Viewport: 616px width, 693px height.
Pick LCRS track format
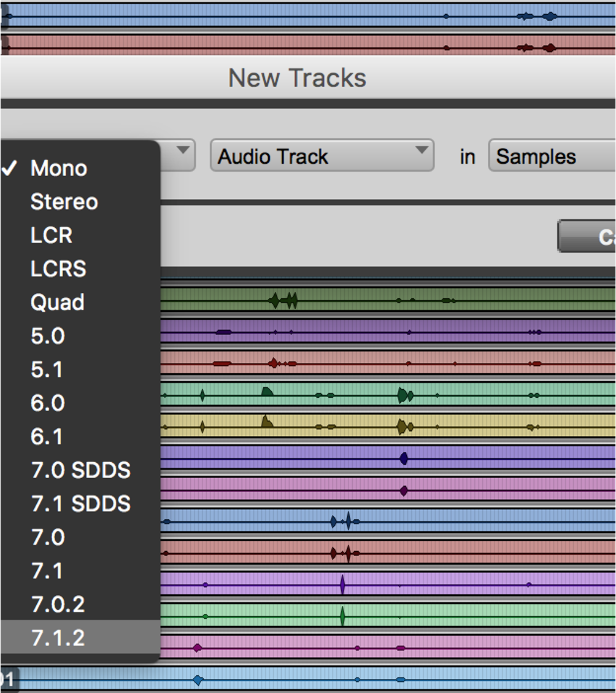[58, 269]
